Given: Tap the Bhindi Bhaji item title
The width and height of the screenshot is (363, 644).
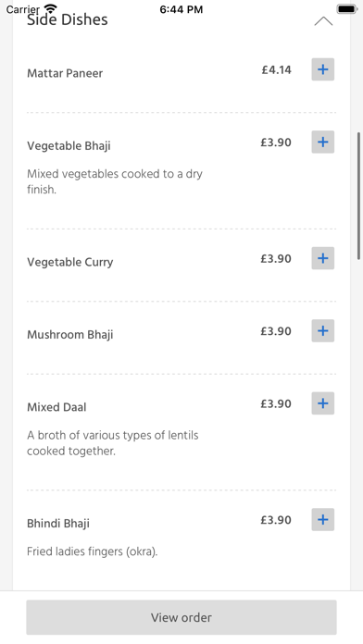Looking at the screenshot, I should 58,524.
